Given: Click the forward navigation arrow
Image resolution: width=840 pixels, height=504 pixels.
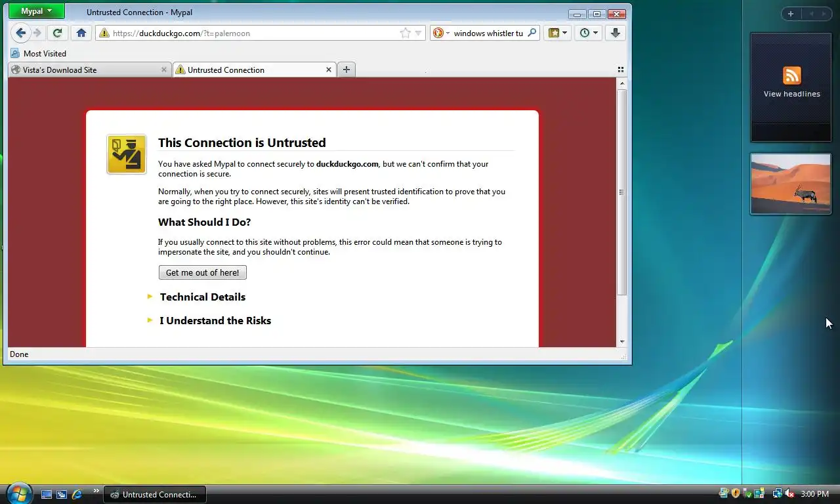Looking at the screenshot, I should [37, 33].
